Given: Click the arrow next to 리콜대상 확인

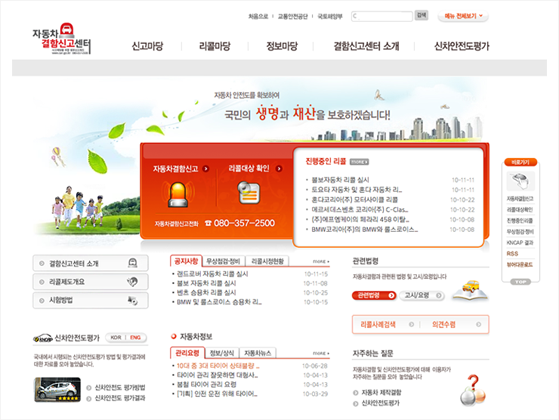Looking at the screenshot, I should [279, 169].
